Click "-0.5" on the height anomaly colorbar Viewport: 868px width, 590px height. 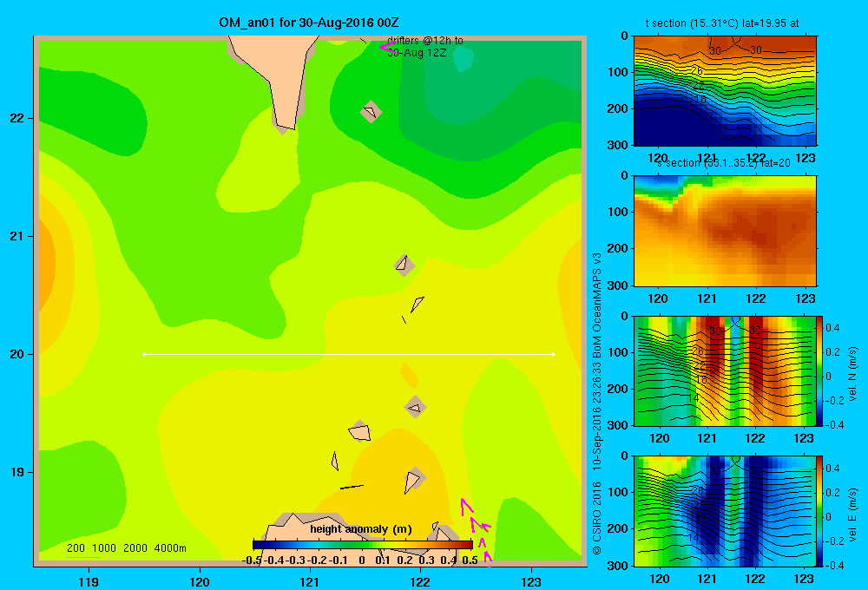click(252, 560)
